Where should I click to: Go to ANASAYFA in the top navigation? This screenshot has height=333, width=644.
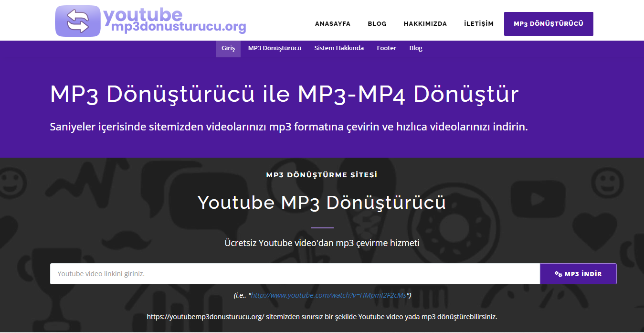tap(333, 24)
